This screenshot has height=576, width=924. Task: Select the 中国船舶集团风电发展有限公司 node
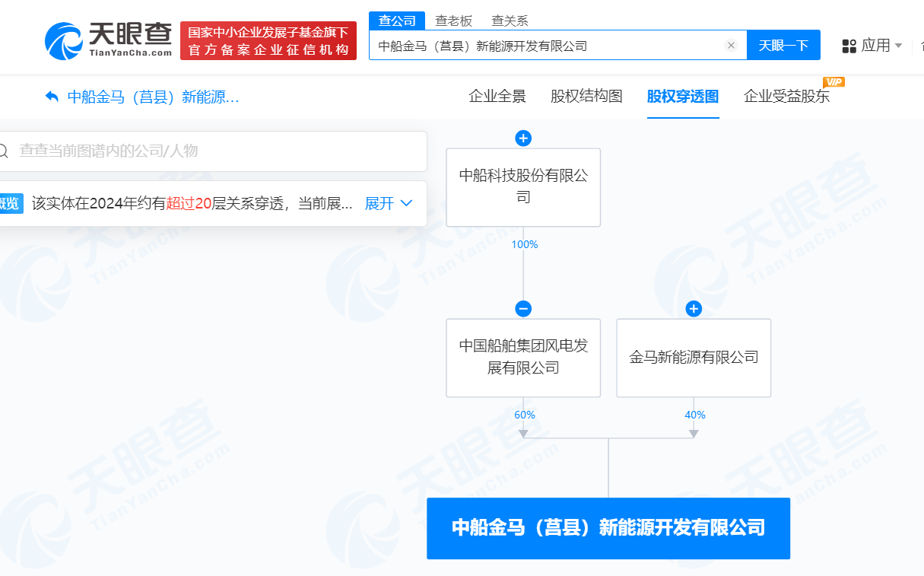[x=523, y=358]
